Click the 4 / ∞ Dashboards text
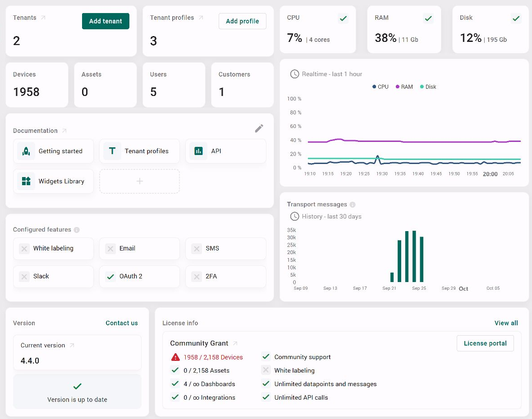Image resolution: width=532 pixels, height=419 pixels. (209, 384)
